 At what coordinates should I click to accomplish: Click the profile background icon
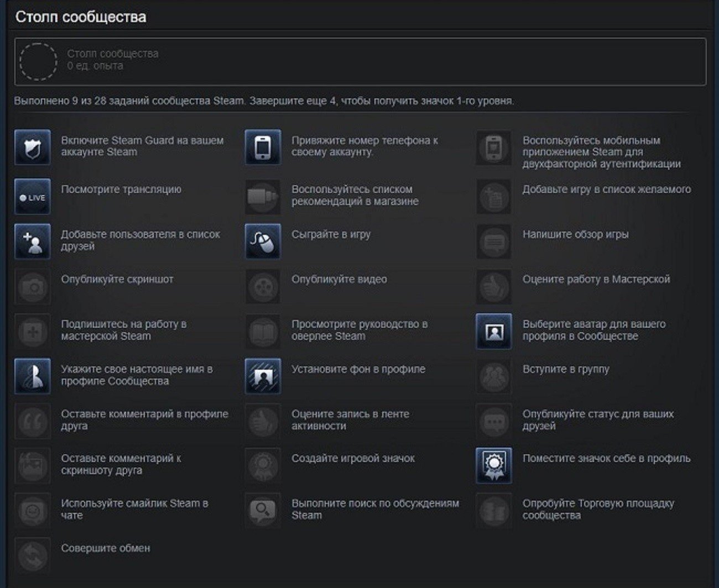tap(263, 376)
